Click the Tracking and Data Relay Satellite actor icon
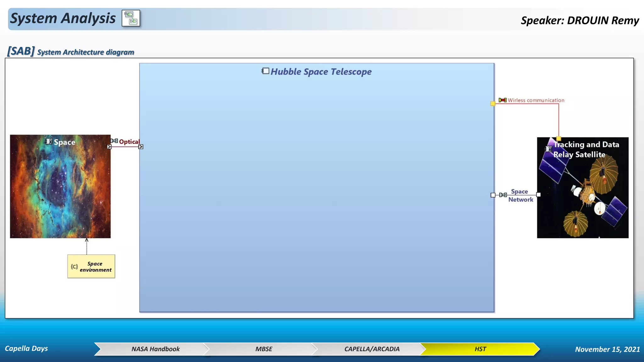Viewport: 644px width, 362px height. point(549,149)
